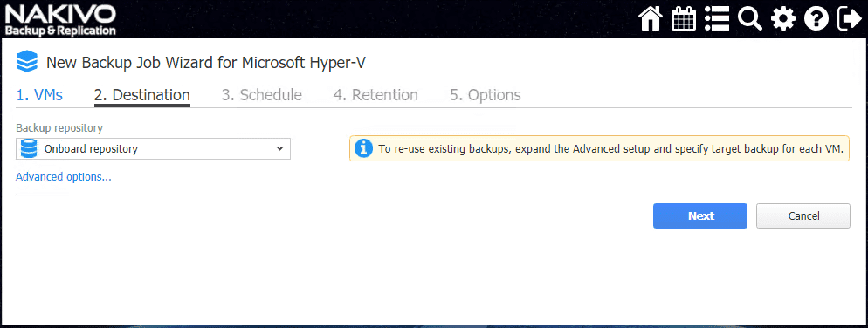Image resolution: width=868 pixels, height=328 pixels.
Task: Click the Search magnifier icon
Action: tap(749, 19)
